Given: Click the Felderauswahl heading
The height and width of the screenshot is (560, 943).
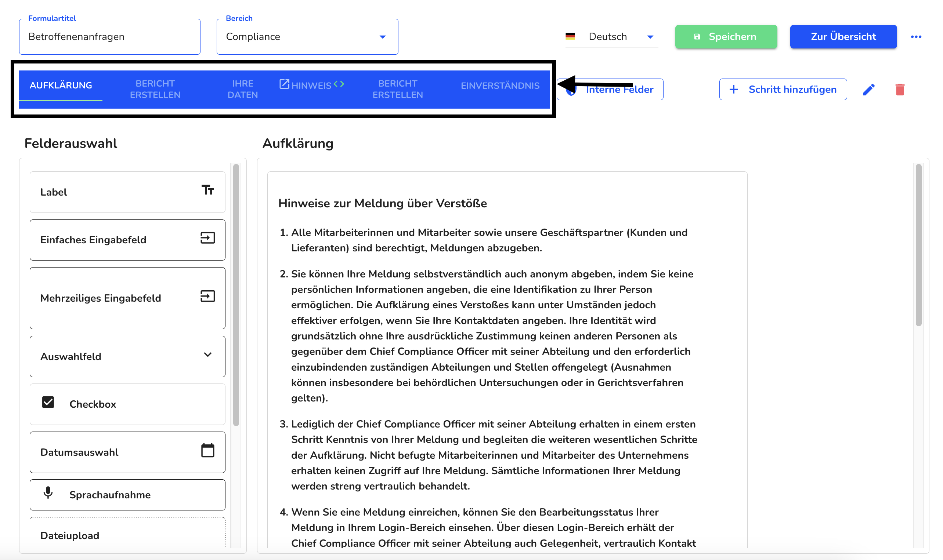Looking at the screenshot, I should click(71, 143).
